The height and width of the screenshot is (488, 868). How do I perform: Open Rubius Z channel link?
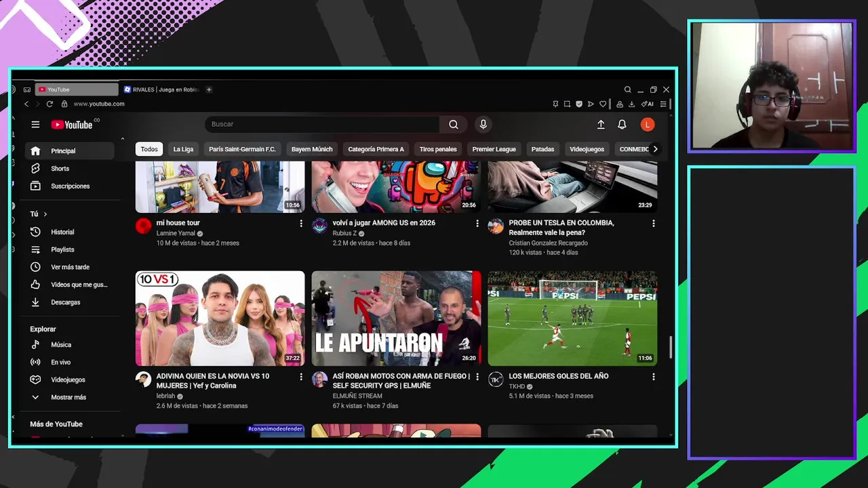point(344,233)
